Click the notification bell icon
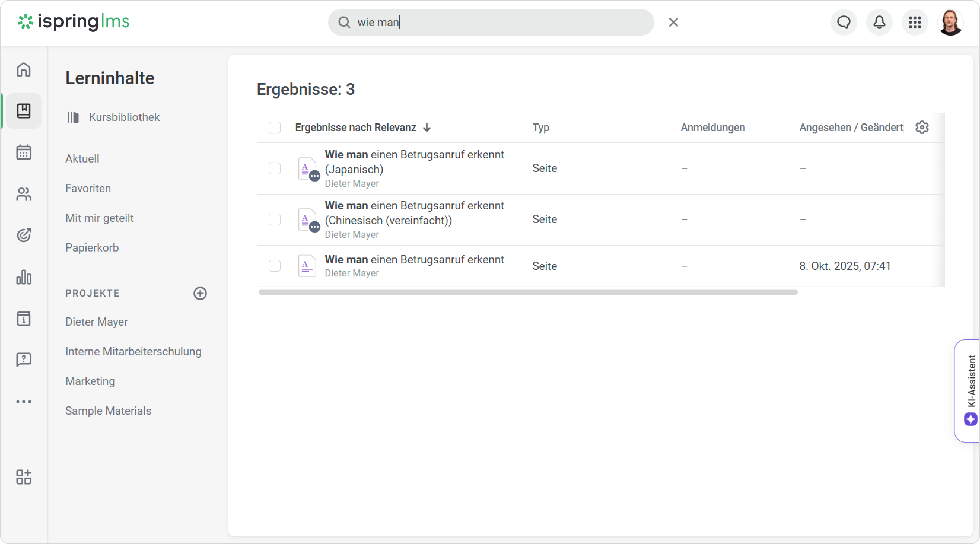 pyautogui.click(x=879, y=22)
